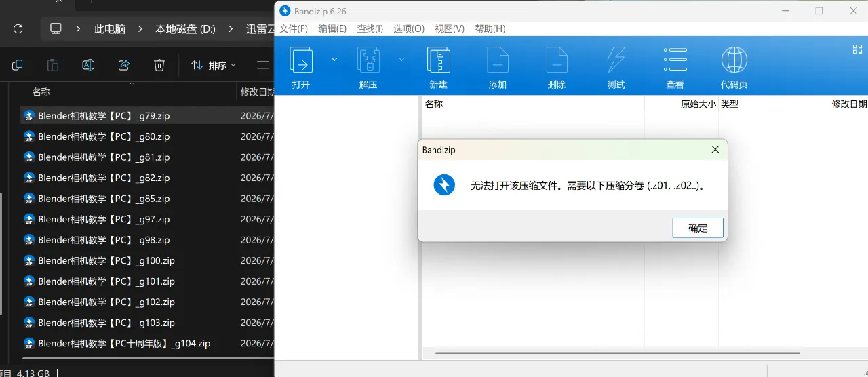Expand the chevron after 此电脑 in breadcrumb

(140, 28)
